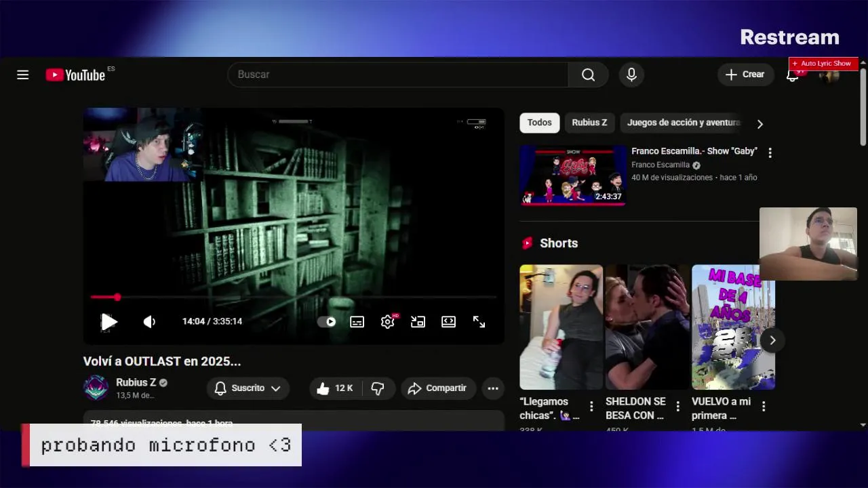Screen dimensions: 868x488
Task: Click the Buscar search field
Action: 398,75
